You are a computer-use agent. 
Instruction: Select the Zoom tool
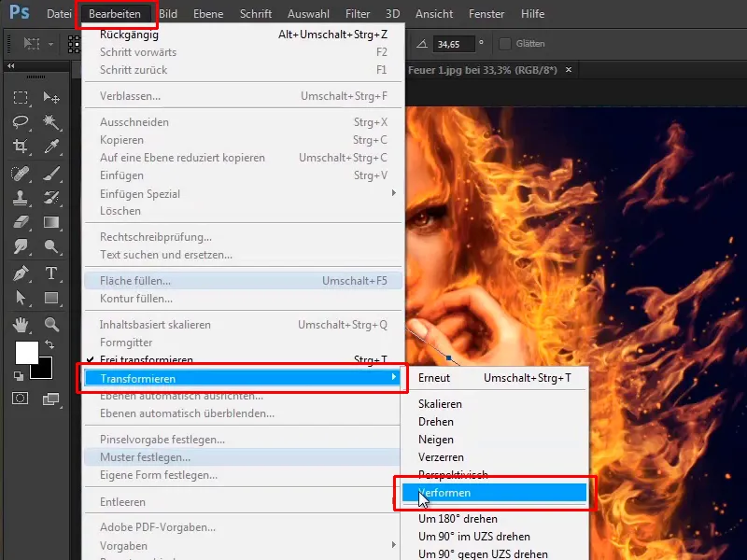[x=51, y=325]
